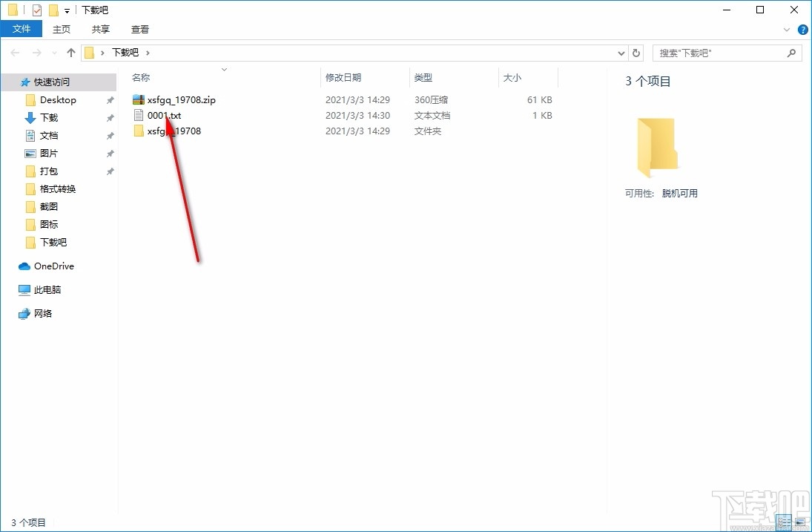The image size is (812, 532).
Task: Click the pin icon beside 打包
Action: coord(110,171)
